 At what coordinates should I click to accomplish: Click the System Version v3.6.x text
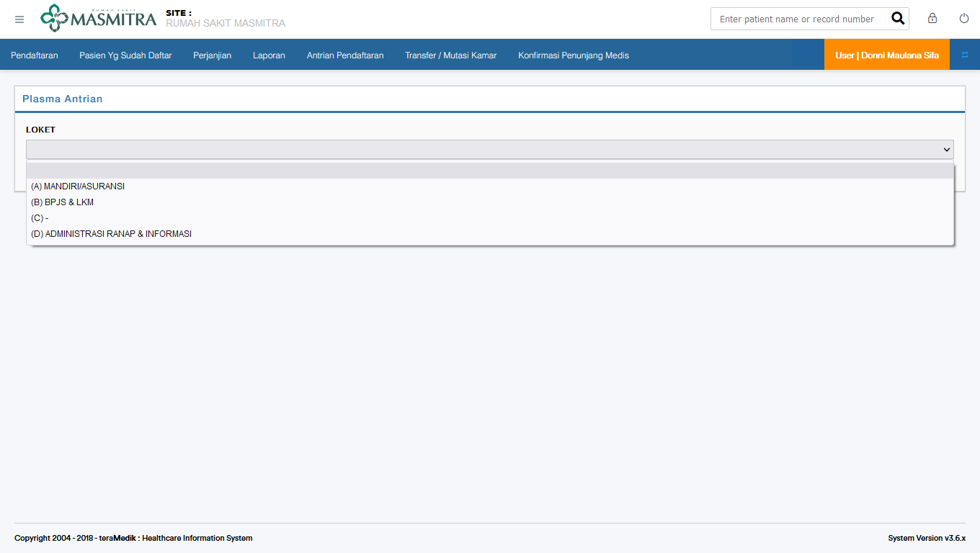pos(927,538)
